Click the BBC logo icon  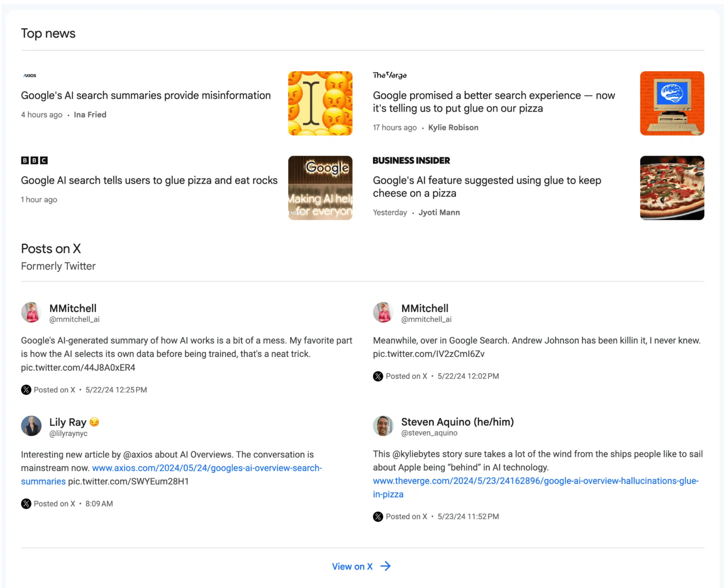(34, 161)
